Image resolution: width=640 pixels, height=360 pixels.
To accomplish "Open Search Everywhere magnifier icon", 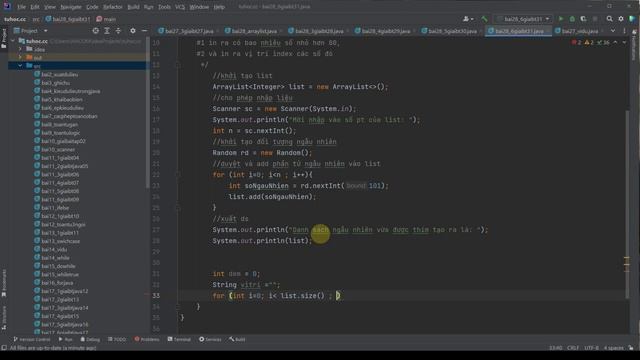I will tap(609, 19).
